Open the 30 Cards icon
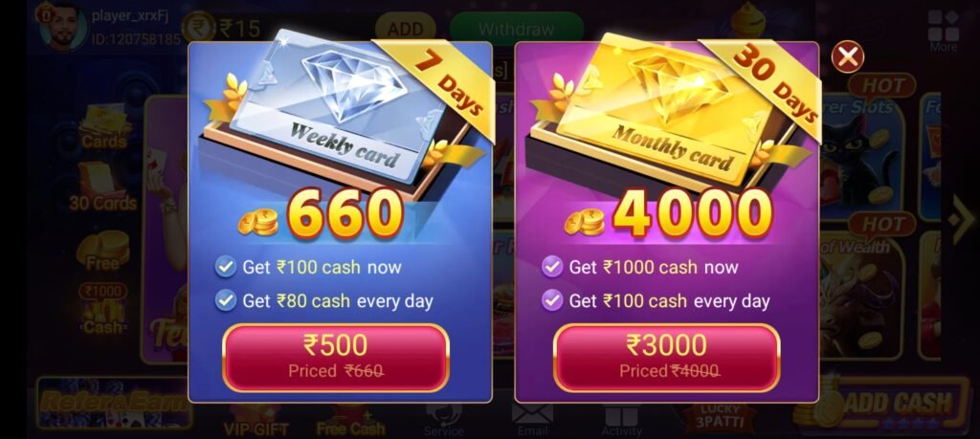Viewport: 980px width, 439px height. pos(102,187)
